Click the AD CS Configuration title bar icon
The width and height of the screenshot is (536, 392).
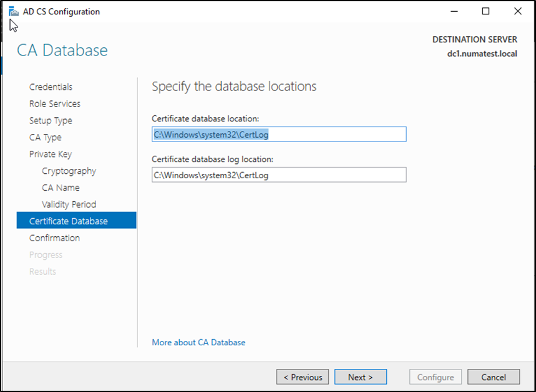[x=13, y=11]
